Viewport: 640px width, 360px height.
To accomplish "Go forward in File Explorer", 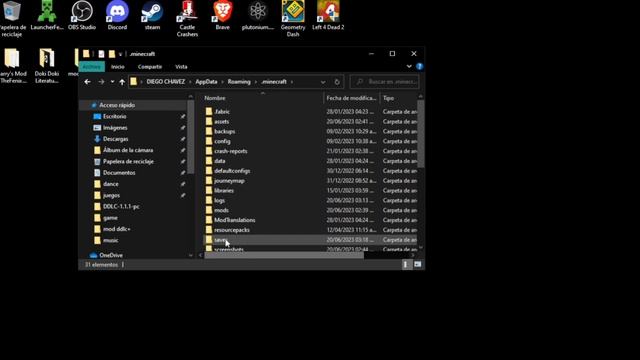I will click(101, 82).
